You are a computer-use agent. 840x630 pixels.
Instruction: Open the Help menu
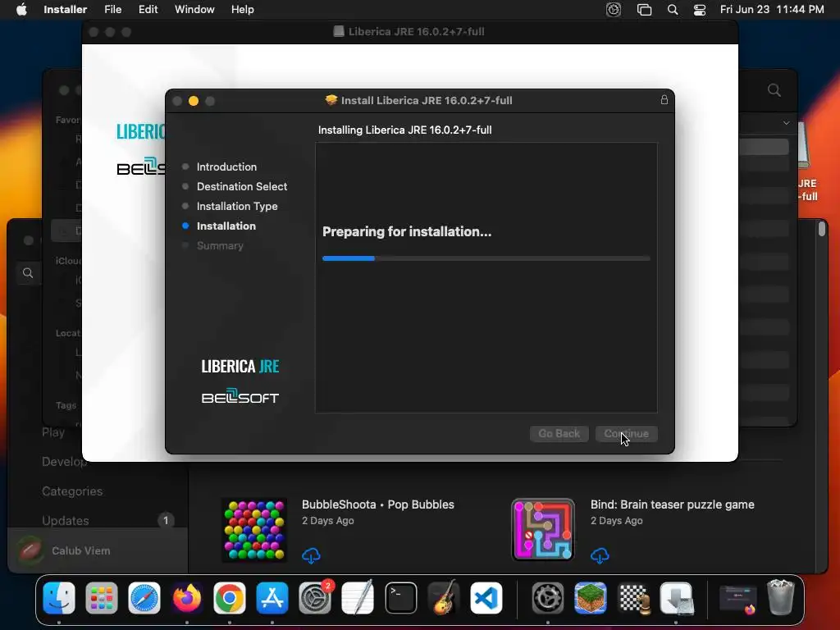click(242, 10)
